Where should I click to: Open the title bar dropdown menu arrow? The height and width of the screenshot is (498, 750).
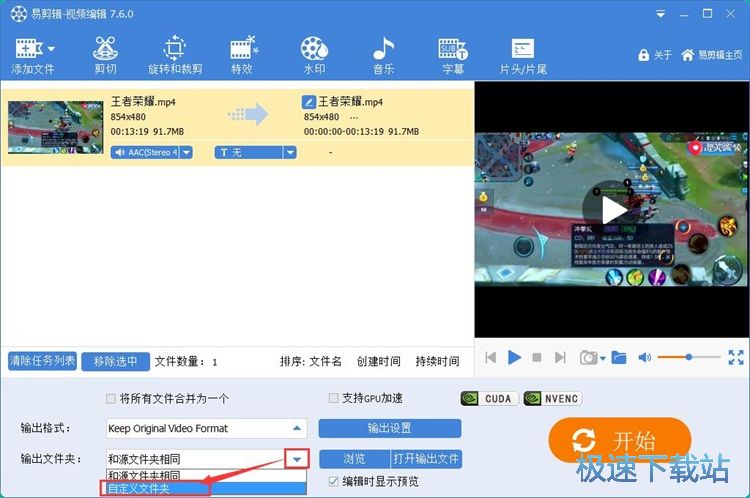661,14
